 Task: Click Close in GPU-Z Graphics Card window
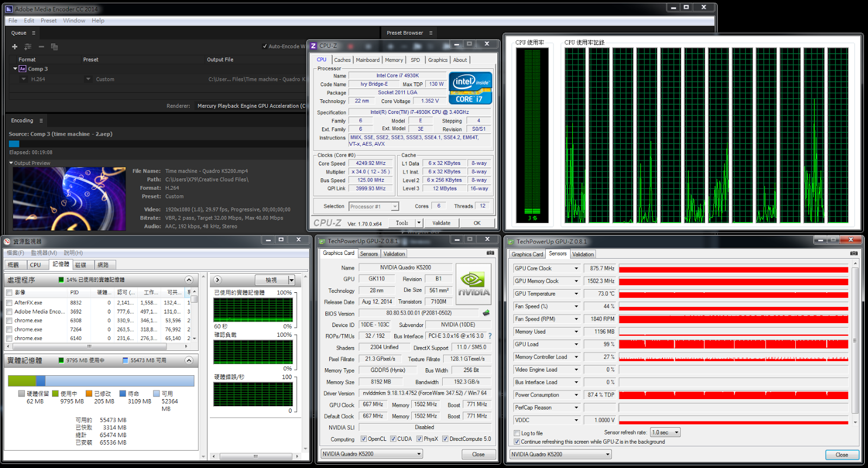point(478,454)
